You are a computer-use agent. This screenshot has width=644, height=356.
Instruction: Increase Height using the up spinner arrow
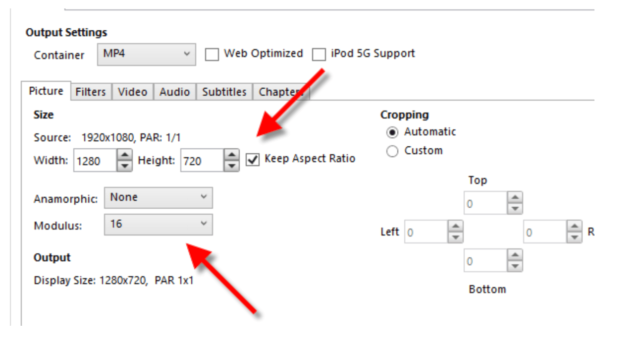(x=232, y=155)
